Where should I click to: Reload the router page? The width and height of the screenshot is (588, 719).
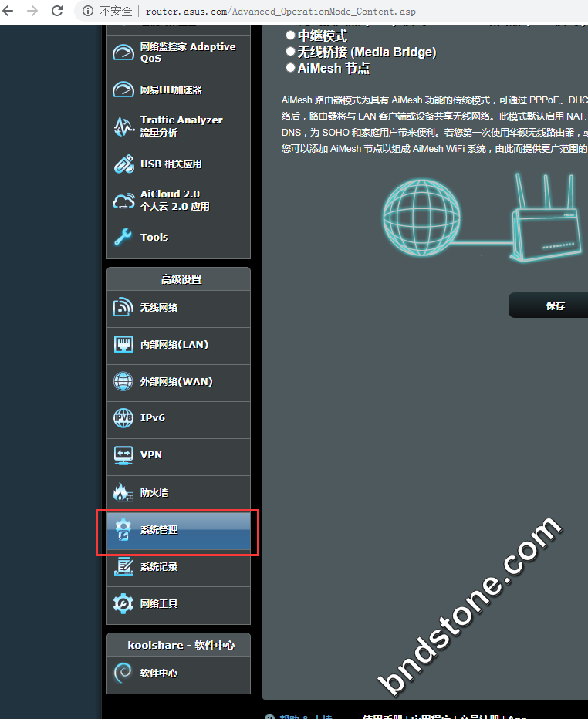coord(57,11)
